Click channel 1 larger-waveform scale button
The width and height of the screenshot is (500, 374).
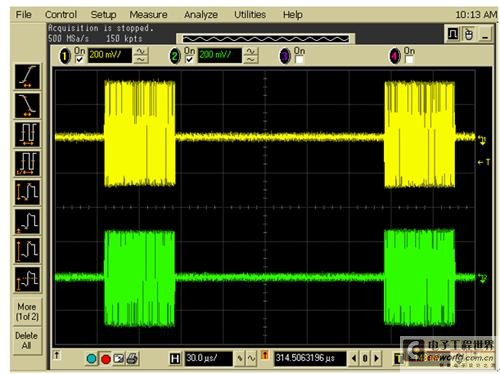point(141,51)
